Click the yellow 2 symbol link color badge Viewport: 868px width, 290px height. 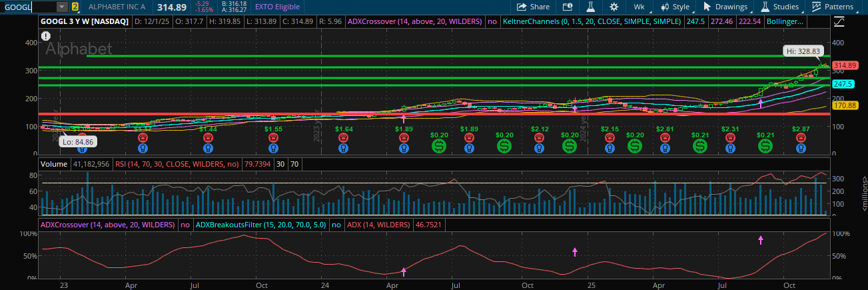(75, 7)
